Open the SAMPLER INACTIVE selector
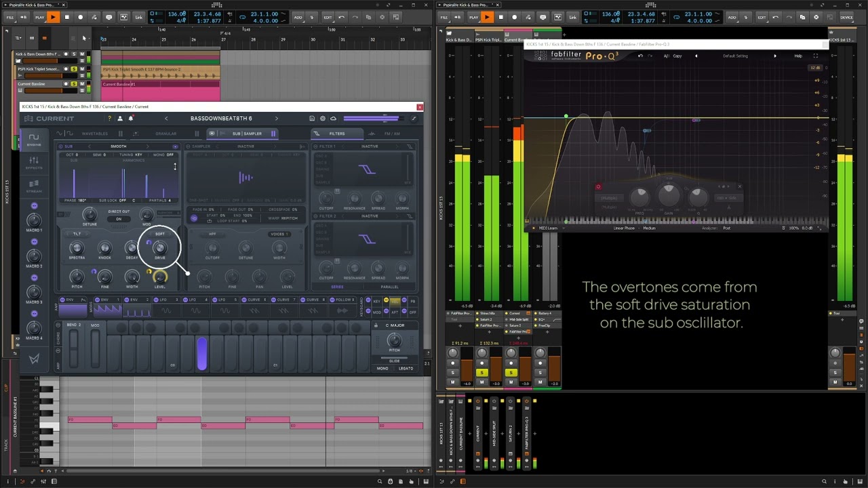 (x=245, y=146)
